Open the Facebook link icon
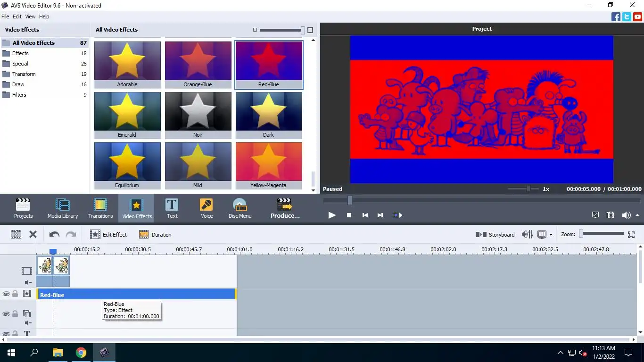This screenshot has height=362, width=644. click(x=616, y=17)
